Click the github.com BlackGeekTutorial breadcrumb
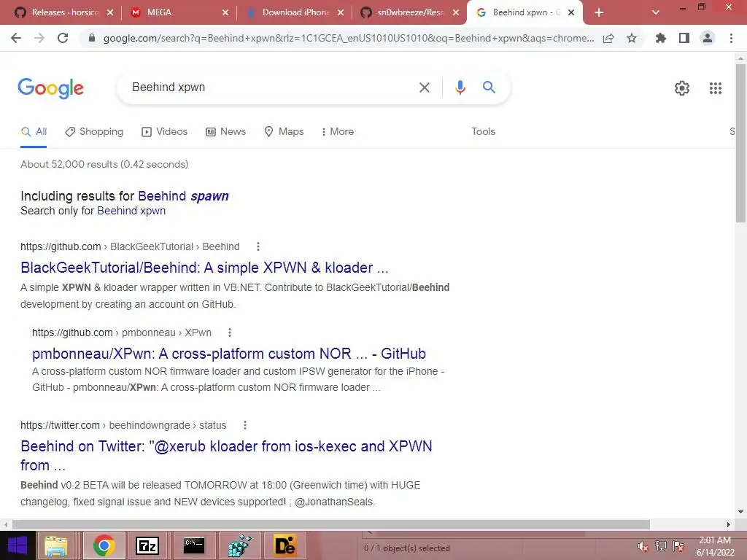 click(130, 246)
